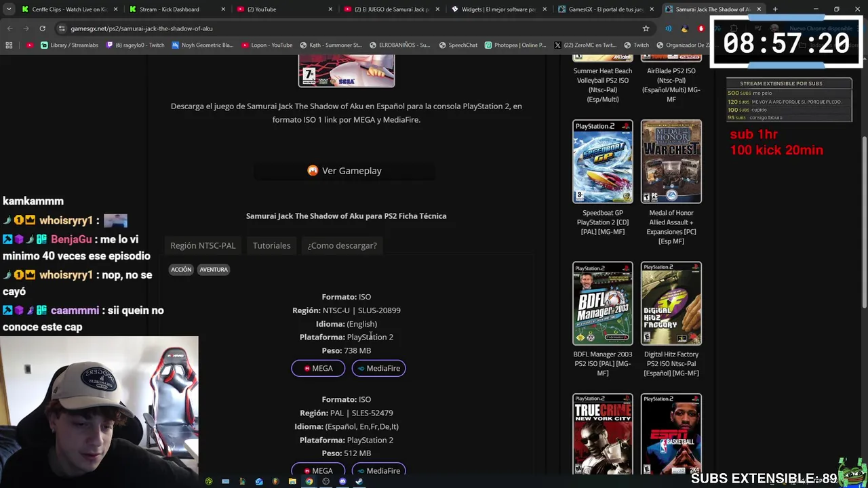Open Library / Streamlabs bookmark
This screenshot has width=868, height=488.
(x=69, y=45)
